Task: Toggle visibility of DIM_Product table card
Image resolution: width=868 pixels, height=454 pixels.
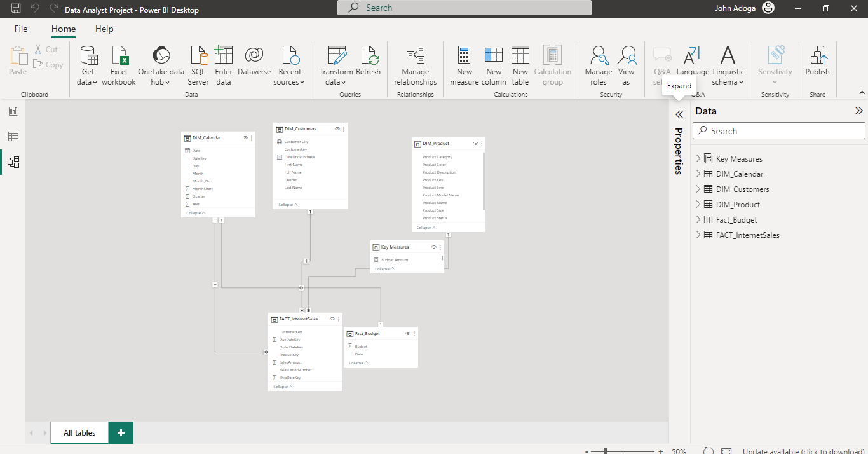Action: pos(475,144)
